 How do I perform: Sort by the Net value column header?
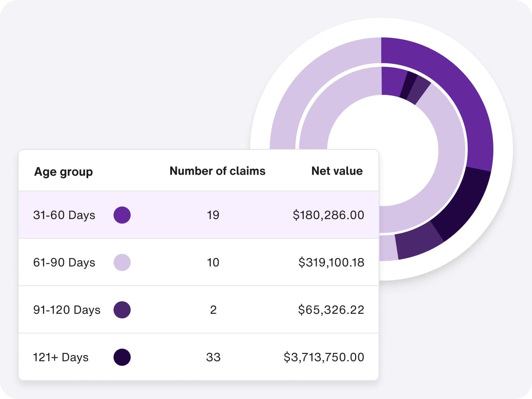337,171
